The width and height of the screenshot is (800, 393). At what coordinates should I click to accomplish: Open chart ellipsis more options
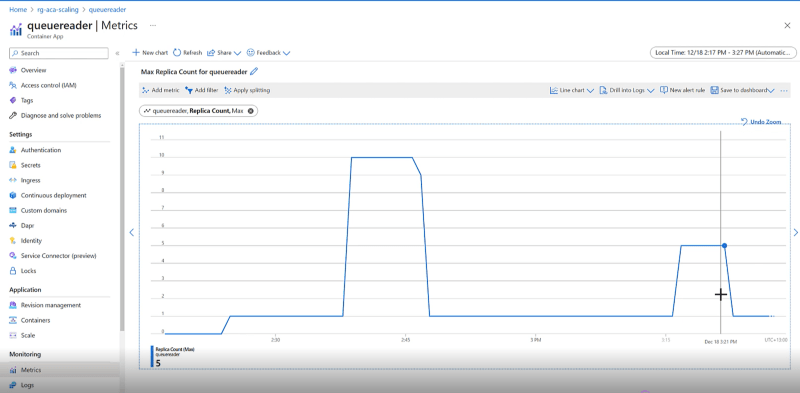(784, 90)
